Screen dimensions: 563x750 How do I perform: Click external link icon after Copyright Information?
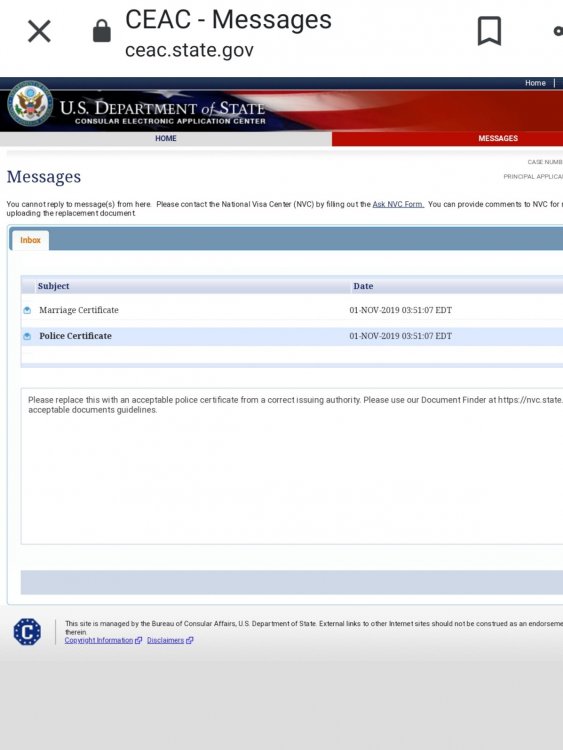point(138,640)
